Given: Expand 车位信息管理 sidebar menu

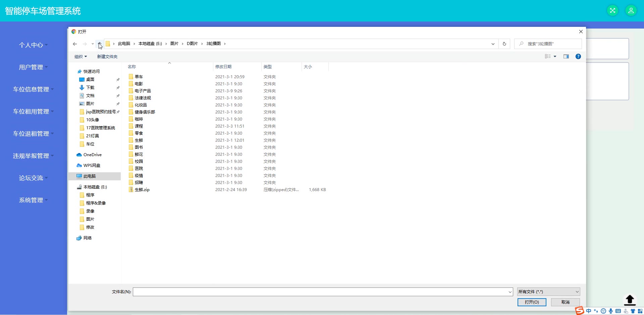Looking at the screenshot, I should [33, 89].
